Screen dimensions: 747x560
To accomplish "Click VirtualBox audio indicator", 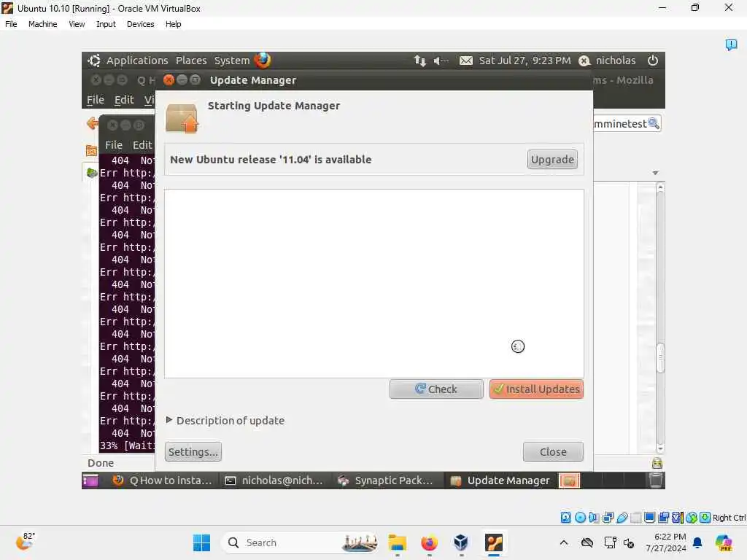I will coord(594,518).
